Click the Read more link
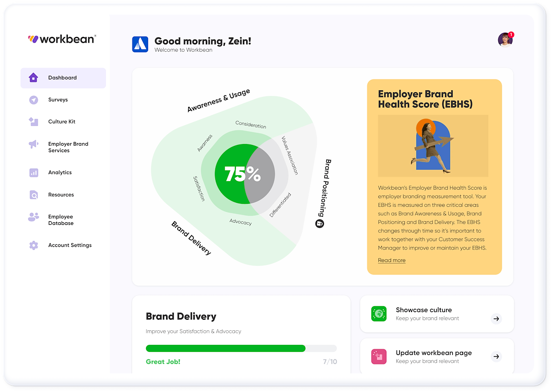Image resolution: width=552 pixels, height=392 pixels. pos(391,260)
